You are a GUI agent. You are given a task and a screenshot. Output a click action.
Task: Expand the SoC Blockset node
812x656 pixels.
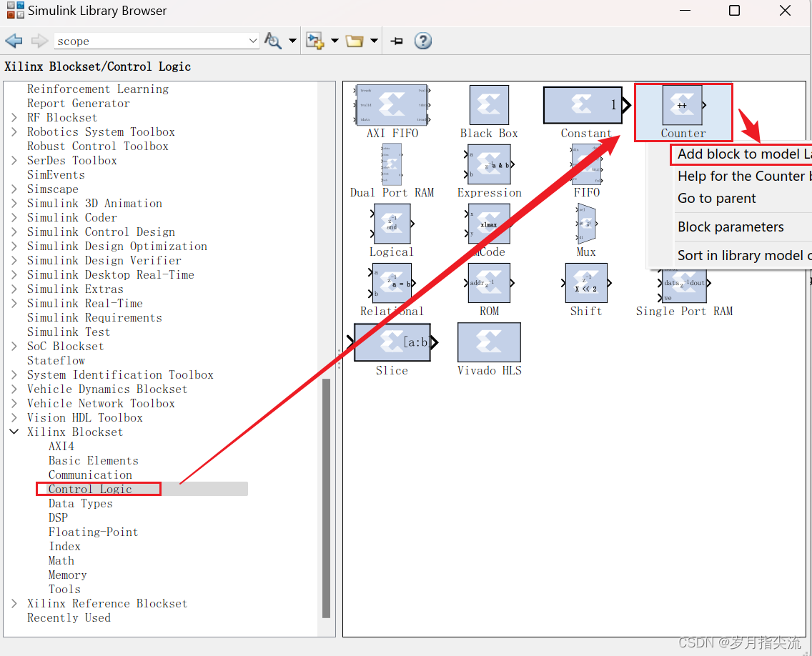tap(14, 346)
